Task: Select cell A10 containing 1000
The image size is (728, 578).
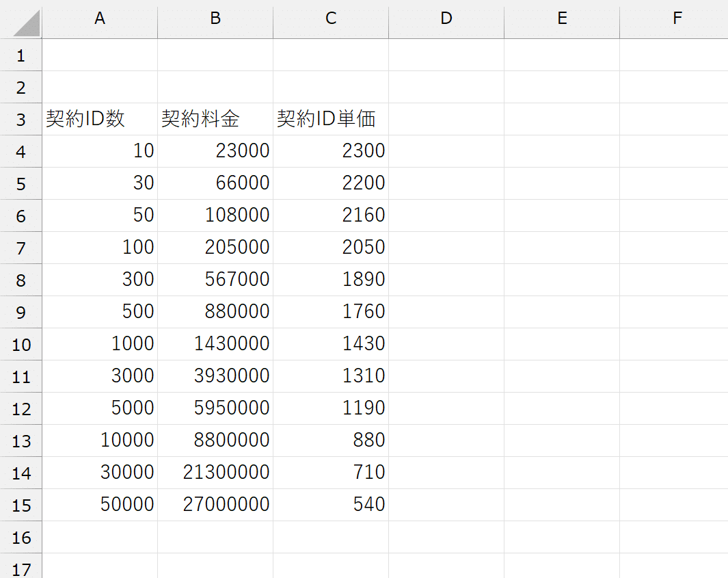Action: click(100, 344)
